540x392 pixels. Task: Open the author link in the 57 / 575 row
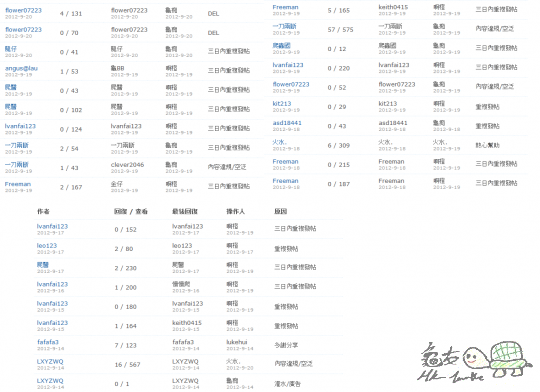click(x=284, y=26)
